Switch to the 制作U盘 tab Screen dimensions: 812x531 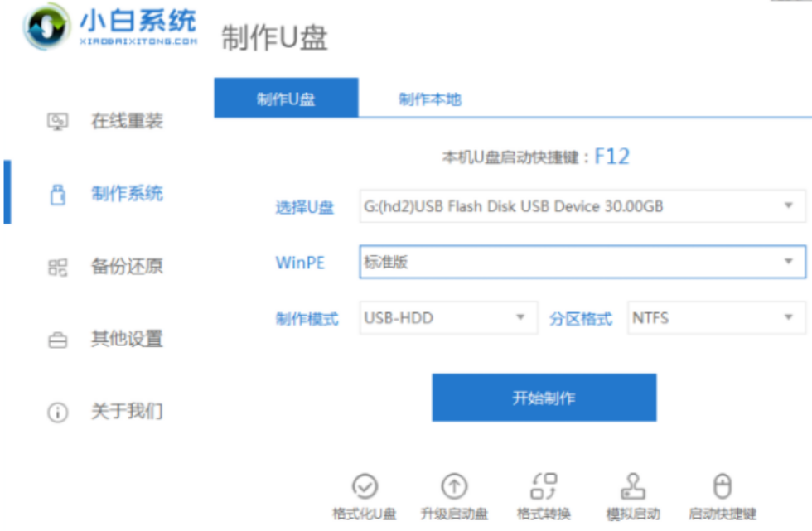pyautogui.click(x=286, y=98)
